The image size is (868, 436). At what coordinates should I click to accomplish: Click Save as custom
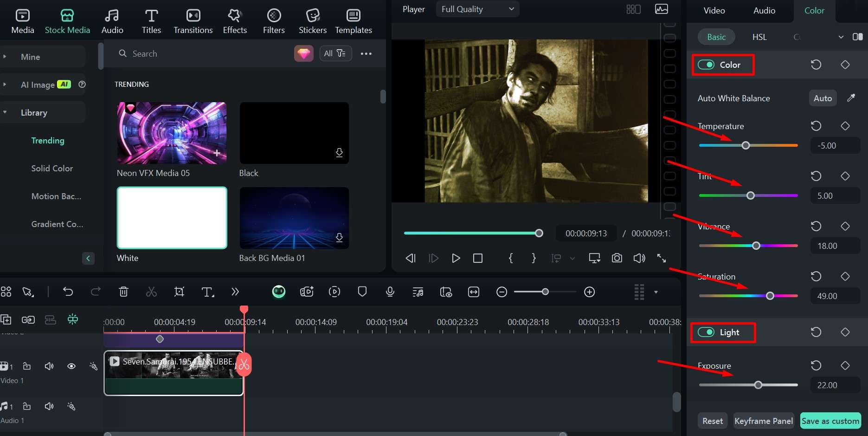point(830,421)
